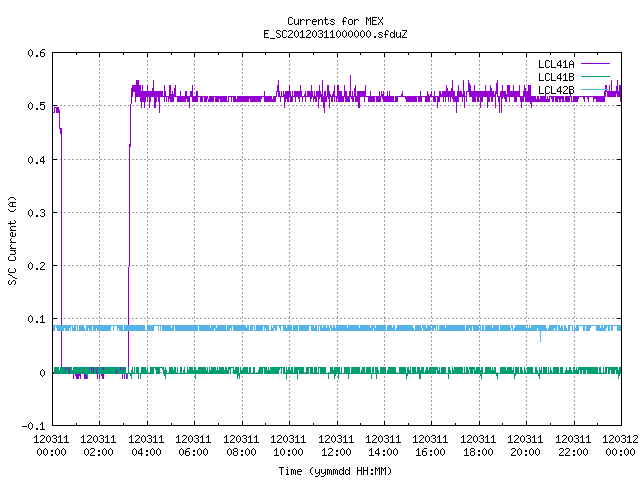
Task: Click the 0.5 y-axis tick value
Action: (36, 106)
